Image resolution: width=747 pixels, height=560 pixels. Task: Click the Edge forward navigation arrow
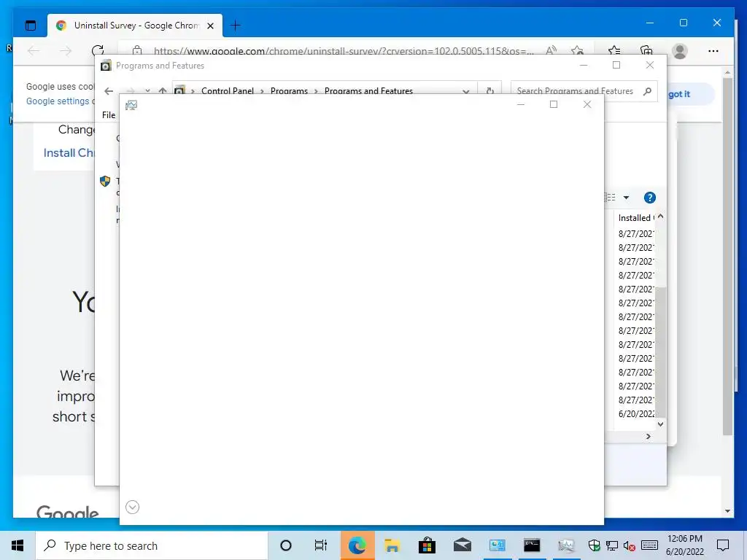66,50
